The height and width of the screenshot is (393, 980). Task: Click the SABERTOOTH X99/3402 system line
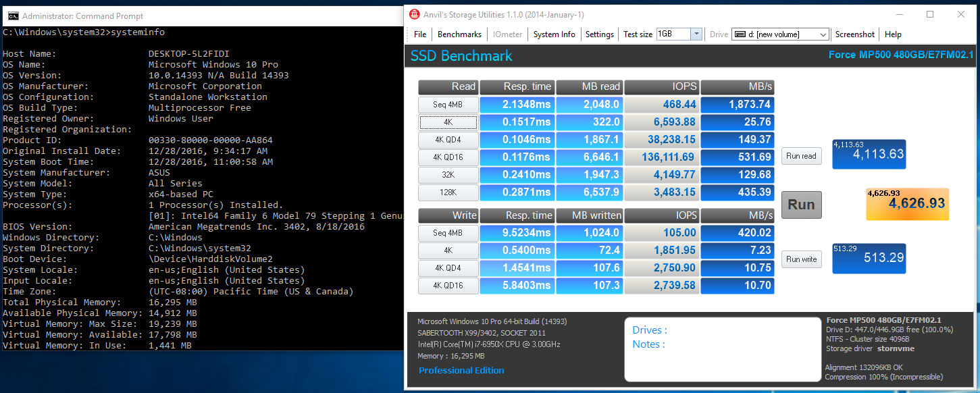481,333
